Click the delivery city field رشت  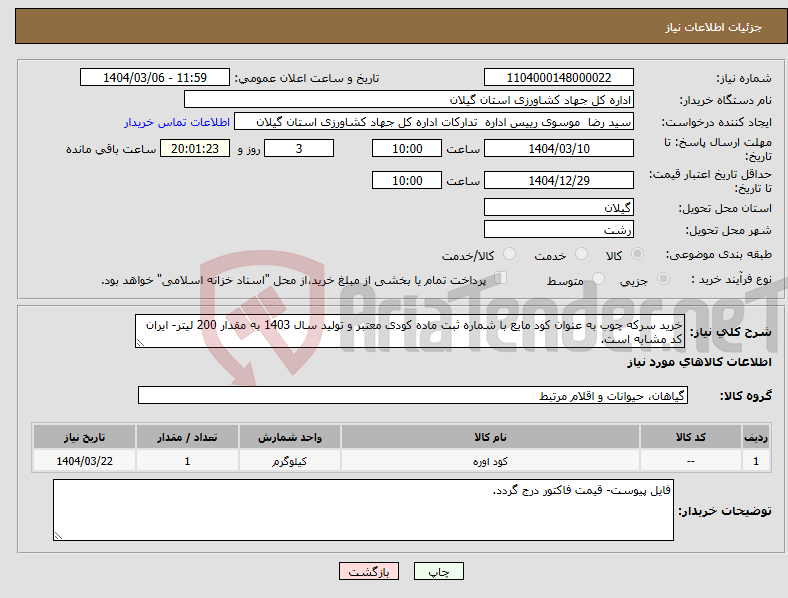[x=559, y=229]
